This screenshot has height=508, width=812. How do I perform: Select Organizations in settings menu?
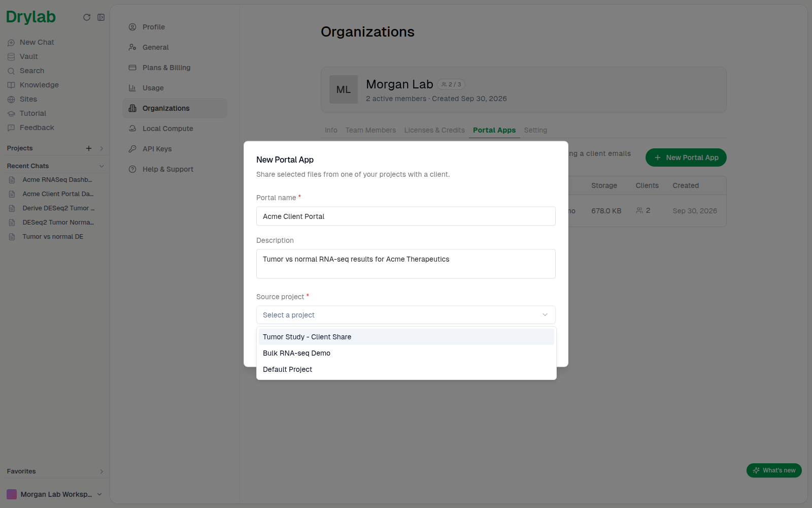pos(175,108)
